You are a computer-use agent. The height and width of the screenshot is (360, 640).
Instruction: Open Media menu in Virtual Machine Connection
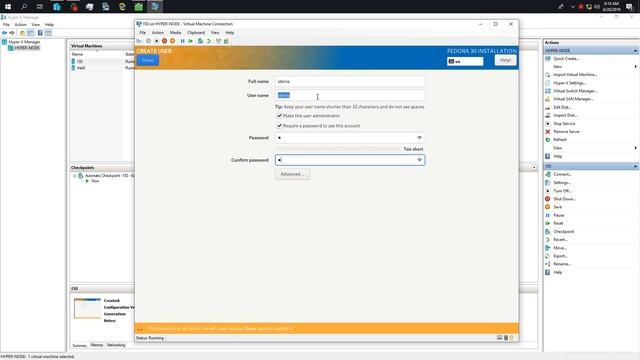pos(175,33)
